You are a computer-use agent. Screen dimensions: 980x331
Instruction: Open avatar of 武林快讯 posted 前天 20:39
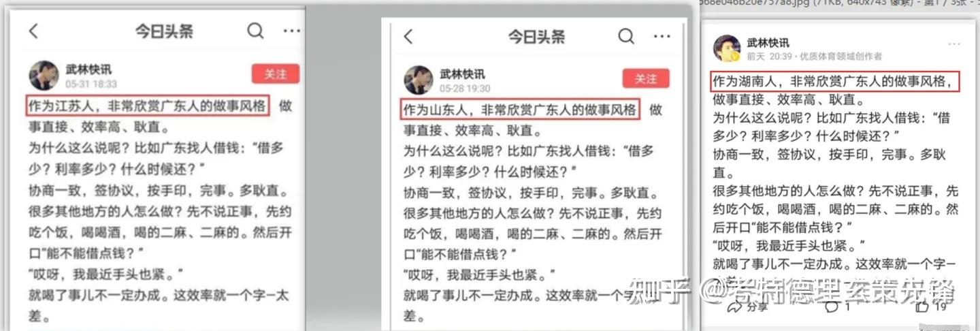727,48
